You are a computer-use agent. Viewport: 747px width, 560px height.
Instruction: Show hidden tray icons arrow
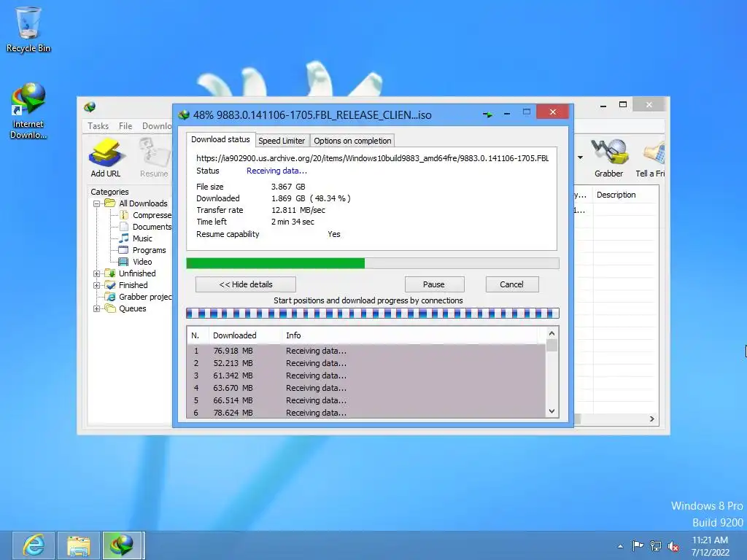(620, 546)
